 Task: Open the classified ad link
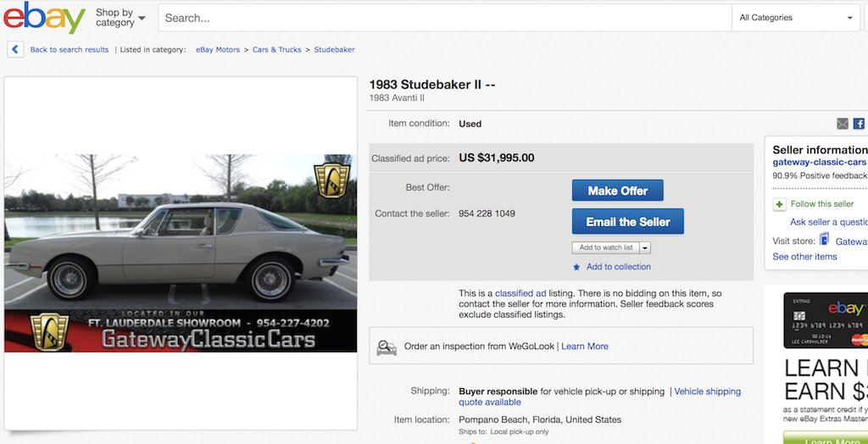click(x=520, y=293)
